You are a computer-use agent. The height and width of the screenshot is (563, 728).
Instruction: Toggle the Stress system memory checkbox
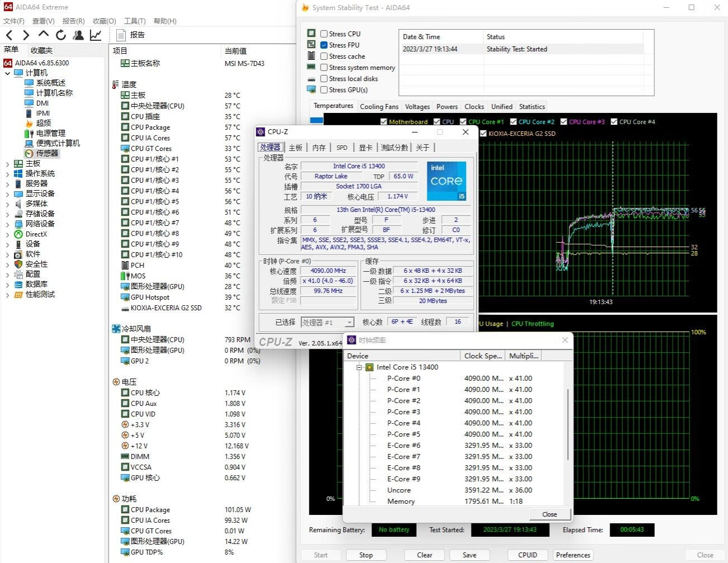pos(324,68)
